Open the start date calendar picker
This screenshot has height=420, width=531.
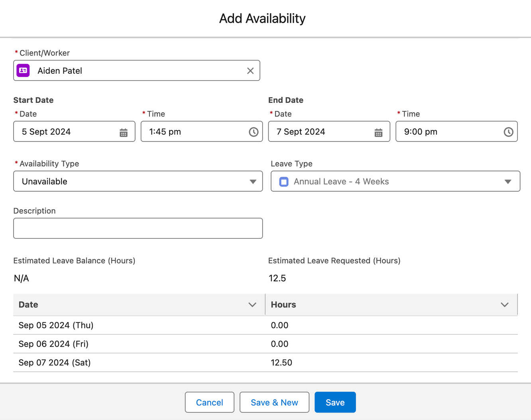coord(124,131)
